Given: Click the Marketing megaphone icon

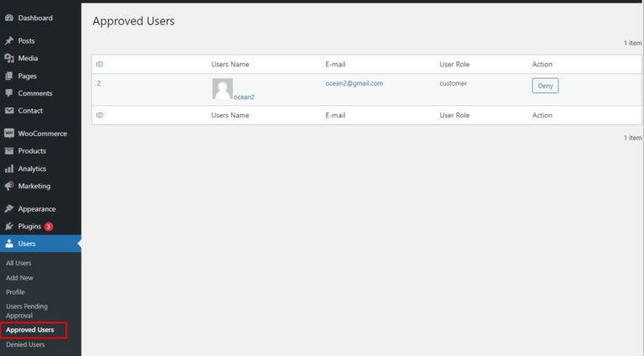Looking at the screenshot, I should (x=9, y=186).
